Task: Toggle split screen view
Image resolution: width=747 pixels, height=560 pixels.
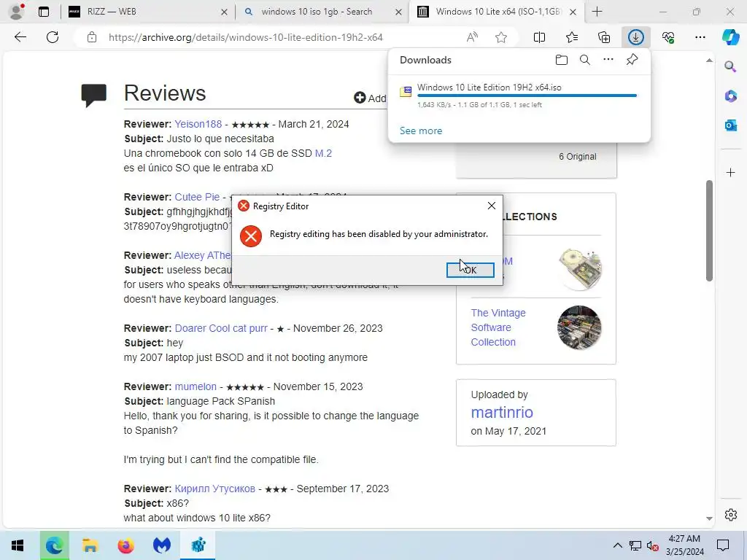Action: coord(539,37)
